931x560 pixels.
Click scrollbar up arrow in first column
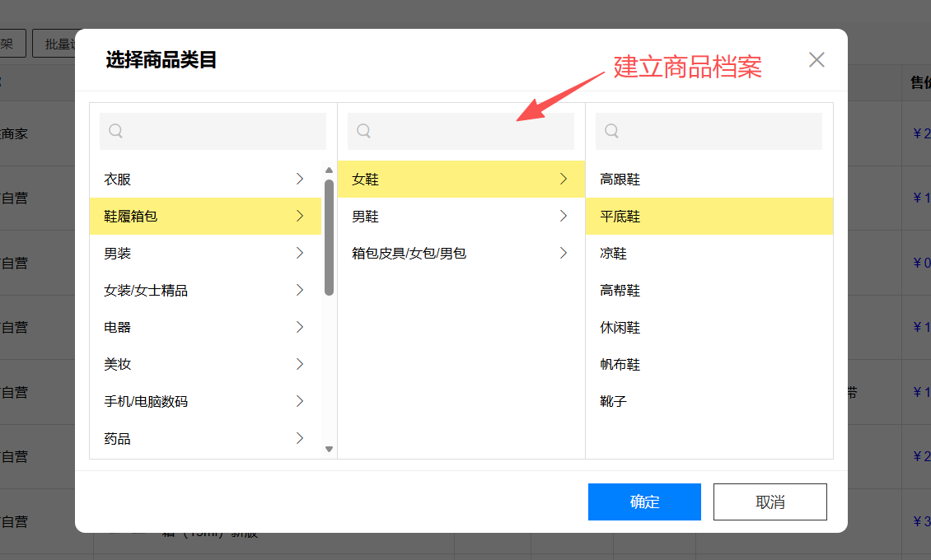coord(330,170)
